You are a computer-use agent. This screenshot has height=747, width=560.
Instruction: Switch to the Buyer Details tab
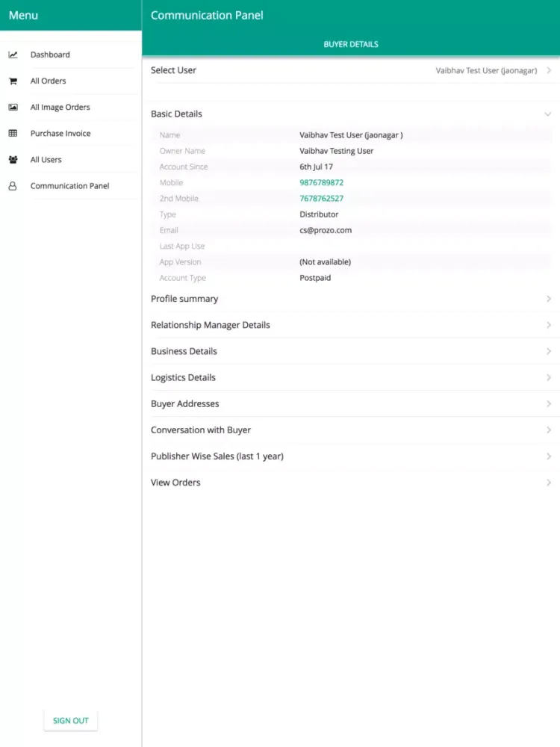click(351, 44)
